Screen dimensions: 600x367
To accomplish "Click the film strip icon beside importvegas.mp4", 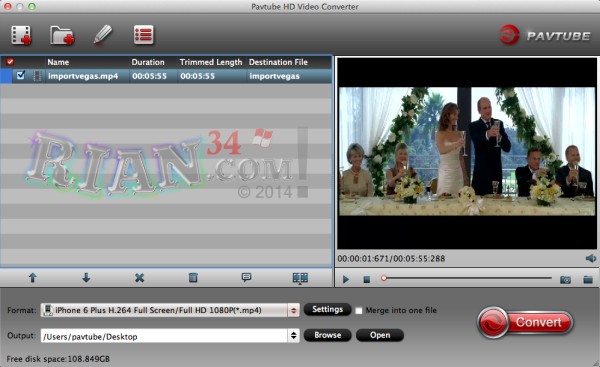I will (x=37, y=76).
